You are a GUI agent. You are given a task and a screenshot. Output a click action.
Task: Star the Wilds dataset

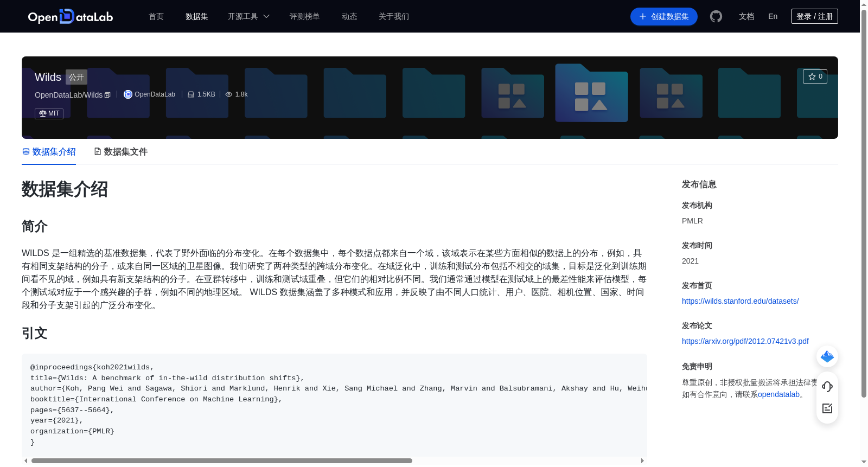point(815,76)
